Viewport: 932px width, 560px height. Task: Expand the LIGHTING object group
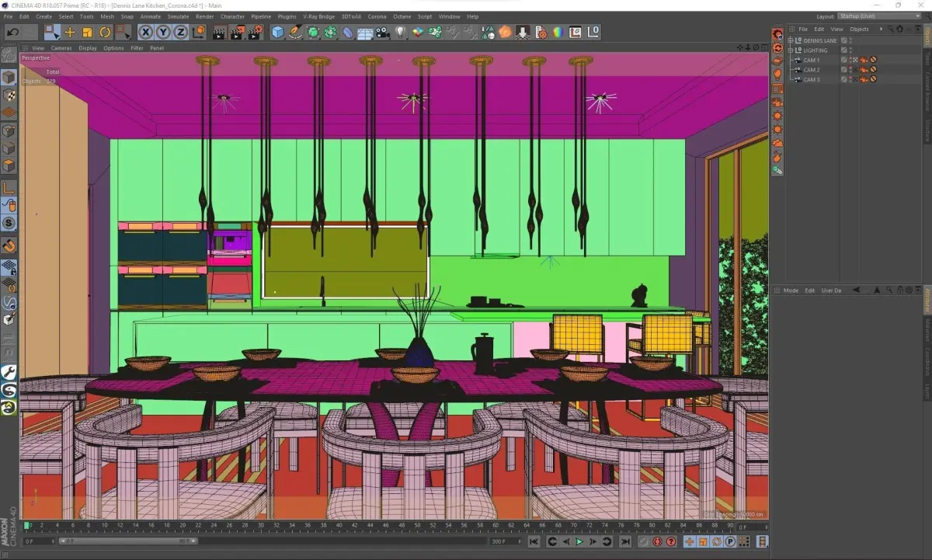pyautogui.click(x=791, y=50)
